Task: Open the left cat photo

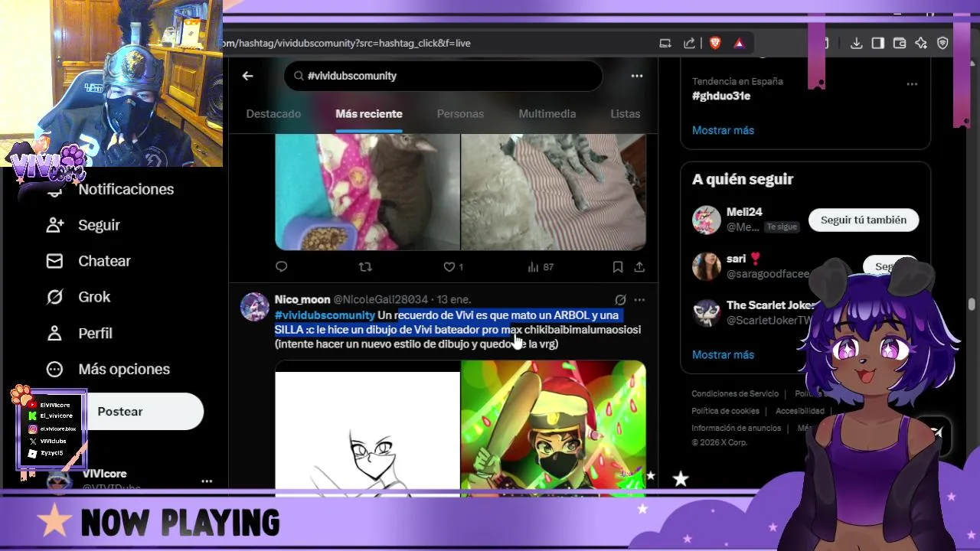Action: 367,192
